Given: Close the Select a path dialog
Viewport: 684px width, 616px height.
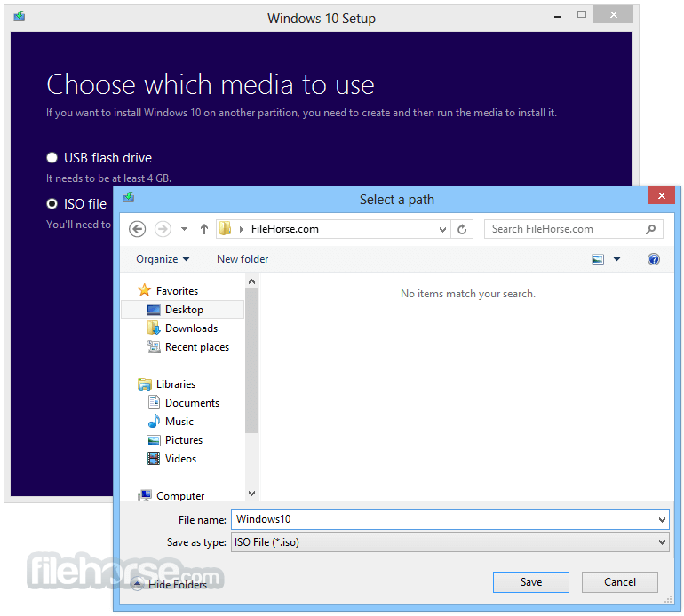Looking at the screenshot, I should 661,196.
